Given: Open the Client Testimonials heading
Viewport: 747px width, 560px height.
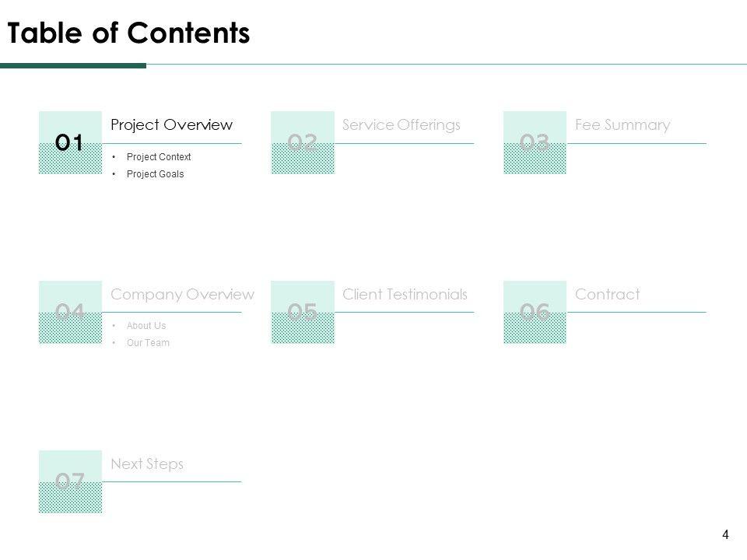Looking at the screenshot, I should (405, 294).
